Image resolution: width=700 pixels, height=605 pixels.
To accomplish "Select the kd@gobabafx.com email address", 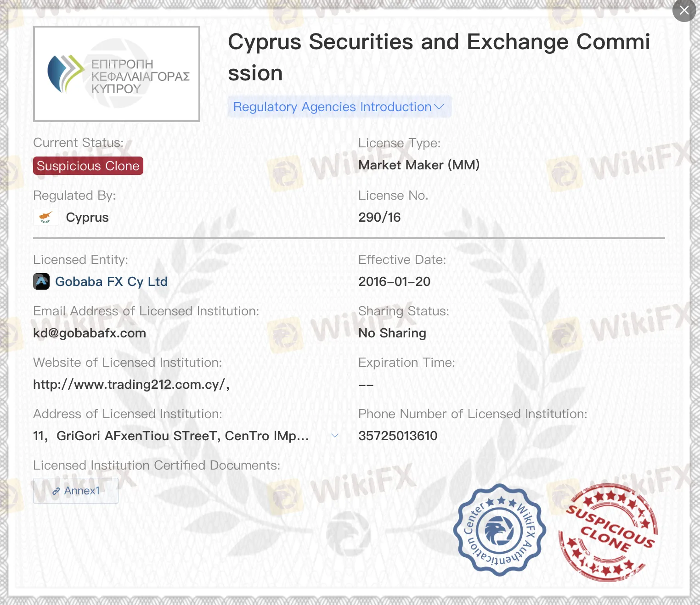I will coord(90,333).
